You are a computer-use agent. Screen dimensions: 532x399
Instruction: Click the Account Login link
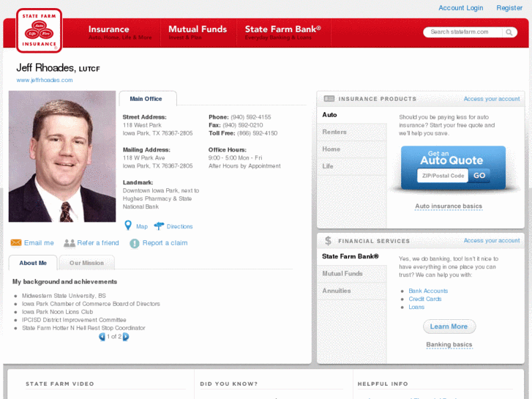point(460,8)
